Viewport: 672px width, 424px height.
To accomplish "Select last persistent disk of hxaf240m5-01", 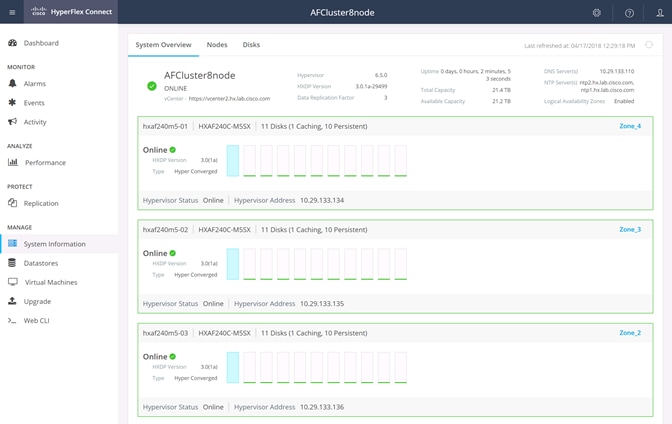I will point(401,161).
